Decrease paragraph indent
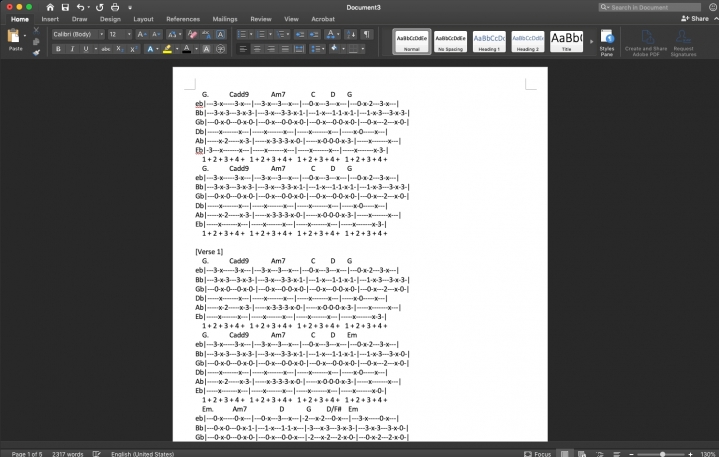720x457 pixels. pyautogui.click(x=300, y=34)
